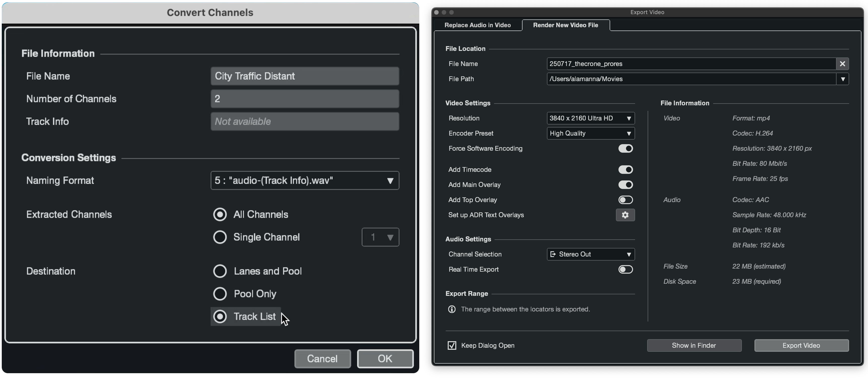
Task: Uncheck Keep Dialog Open checkbox
Action: point(452,345)
